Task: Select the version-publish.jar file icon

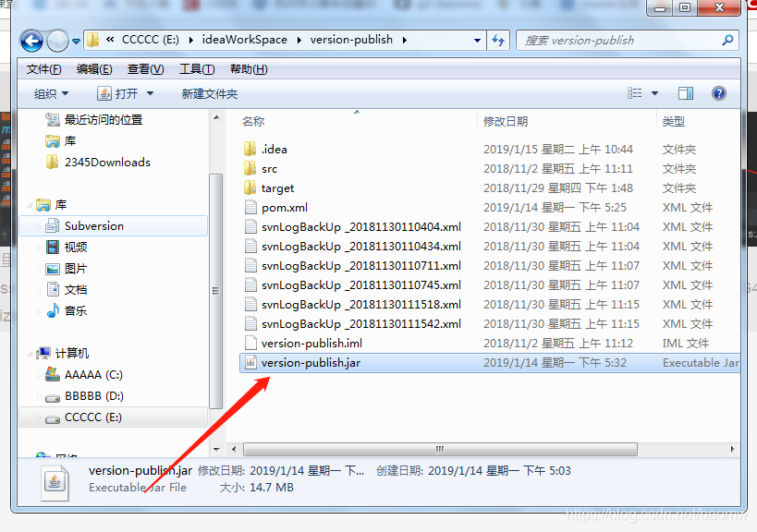Action: tap(250, 363)
